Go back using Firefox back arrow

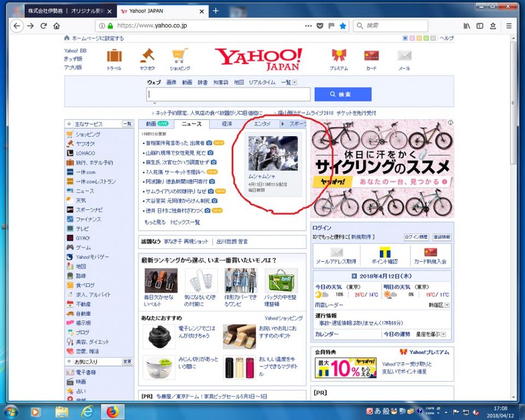[x=17, y=26]
